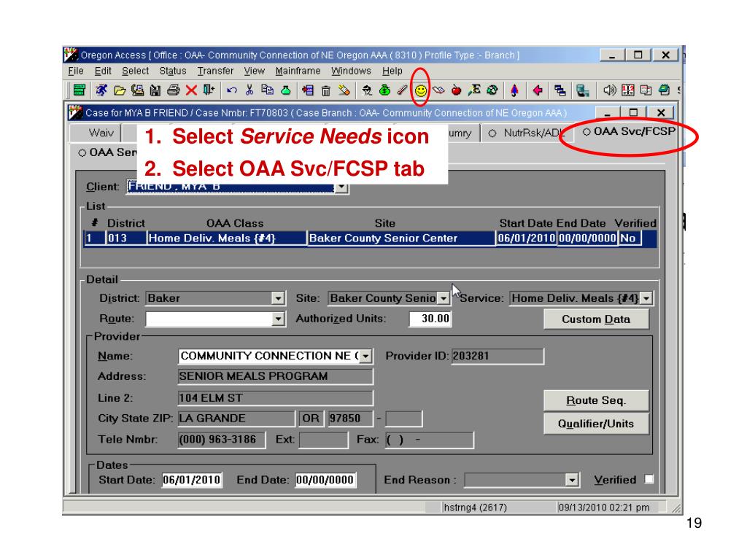Print using the printer toolbar icon
Image resolution: width=747 pixels, height=560 pixels.
(x=174, y=90)
